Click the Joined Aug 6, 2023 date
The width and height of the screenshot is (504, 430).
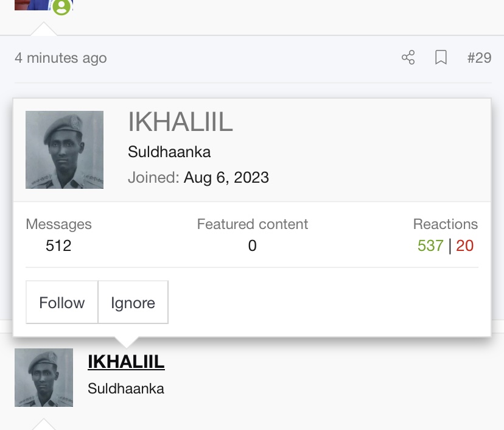(x=226, y=177)
